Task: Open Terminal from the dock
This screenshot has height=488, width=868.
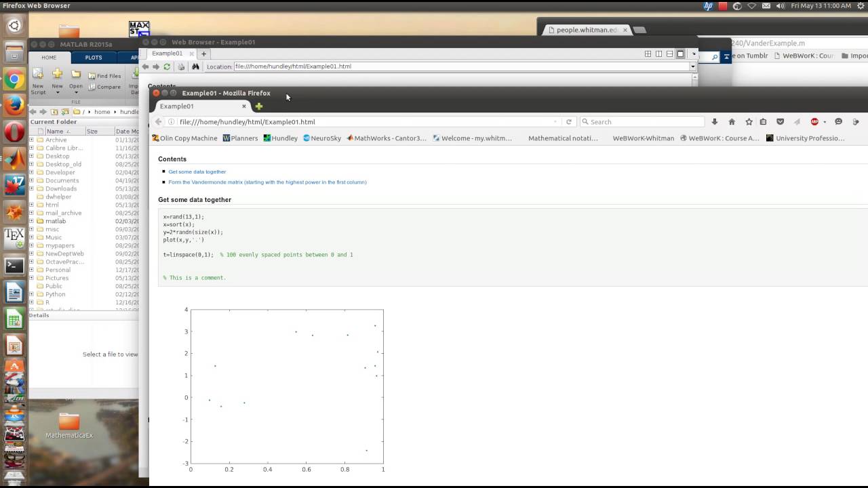Action: (x=14, y=266)
